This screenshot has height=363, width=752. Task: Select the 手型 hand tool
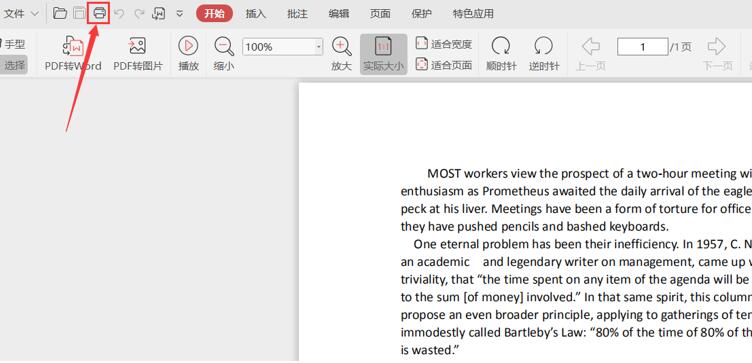pos(12,45)
